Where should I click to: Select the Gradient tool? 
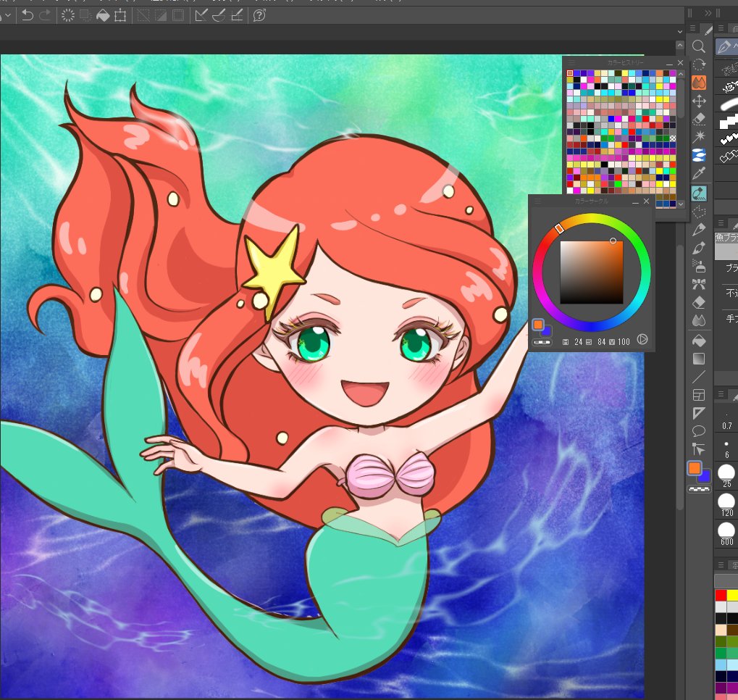point(699,359)
